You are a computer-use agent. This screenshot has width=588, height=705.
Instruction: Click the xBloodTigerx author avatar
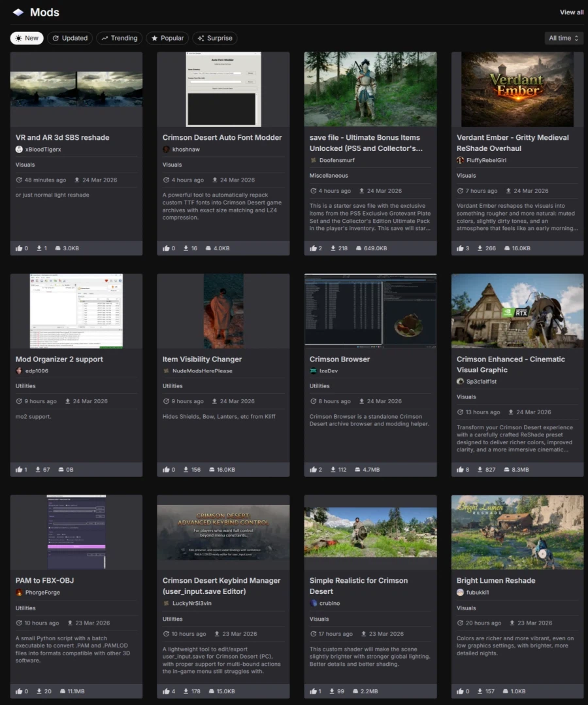19,150
